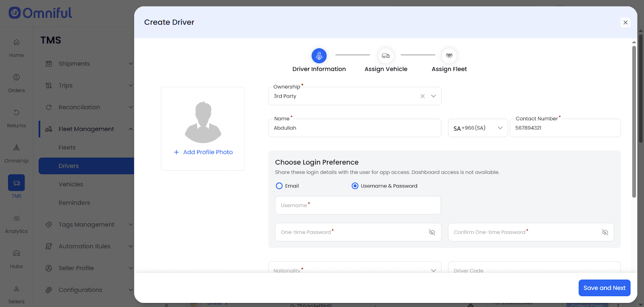Viewport: 644px width, 307px height.
Task: Open the Analytics sidebar icon
Action: pos(17,218)
